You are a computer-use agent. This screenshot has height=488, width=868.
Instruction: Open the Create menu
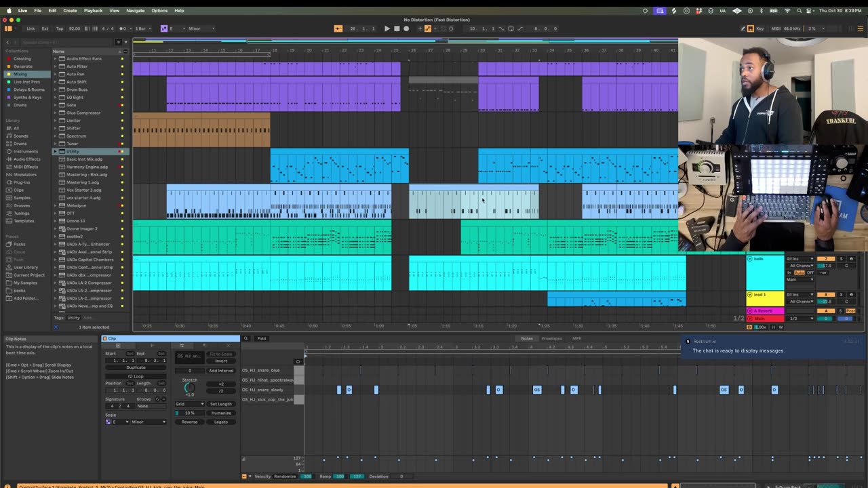coord(70,11)
